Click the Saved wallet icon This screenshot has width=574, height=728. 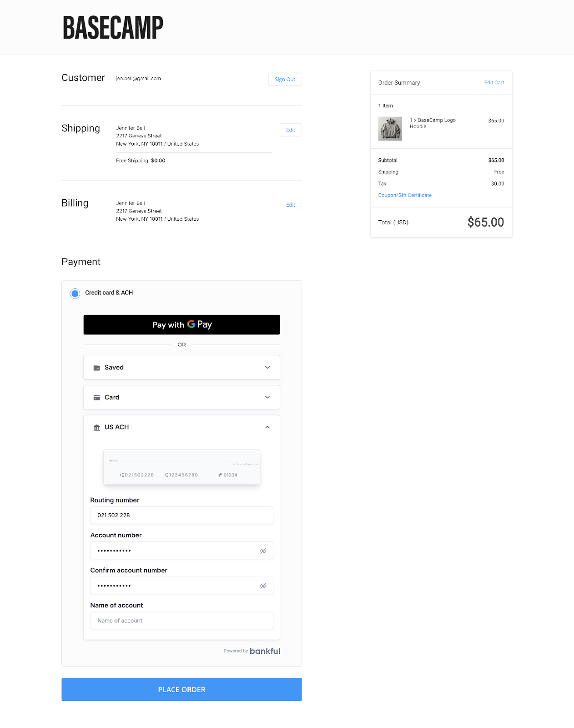[x=96, y=368]
